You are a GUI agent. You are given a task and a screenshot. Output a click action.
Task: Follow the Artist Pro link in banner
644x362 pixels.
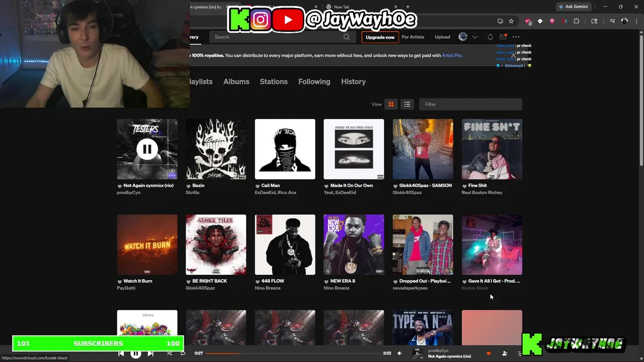pos(452,55)
